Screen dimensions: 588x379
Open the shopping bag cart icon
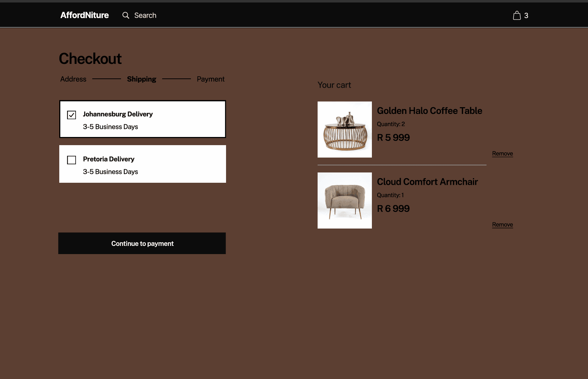517,15
